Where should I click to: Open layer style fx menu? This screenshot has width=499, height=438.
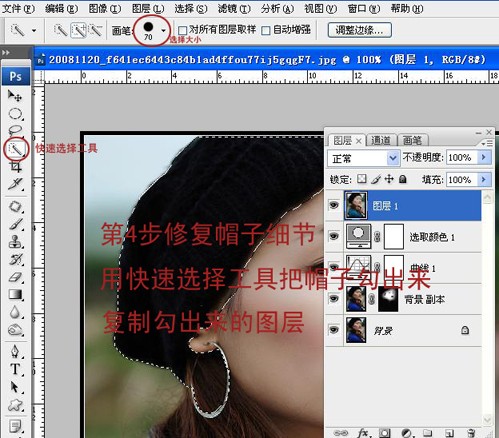click(x=363, y=433)
